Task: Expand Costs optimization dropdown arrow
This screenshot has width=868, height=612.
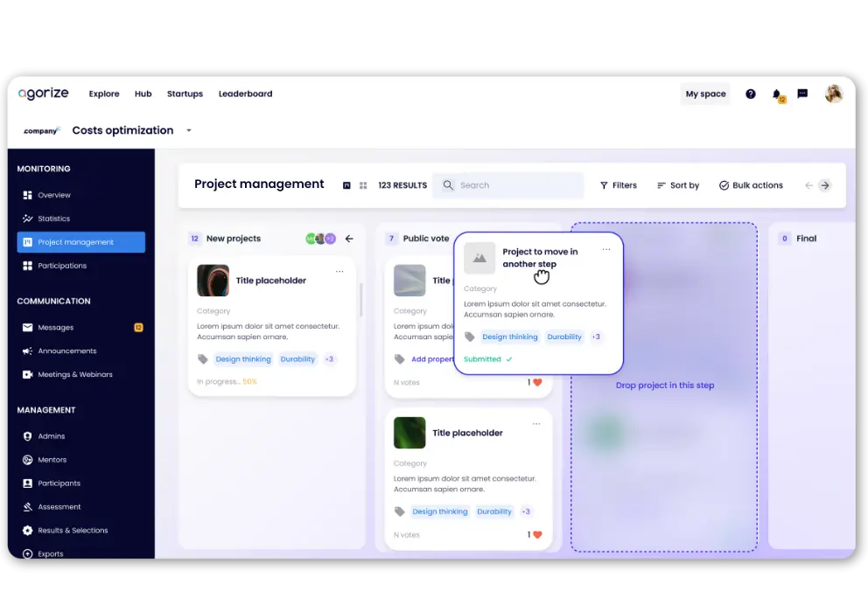Action: coord(188,131)
